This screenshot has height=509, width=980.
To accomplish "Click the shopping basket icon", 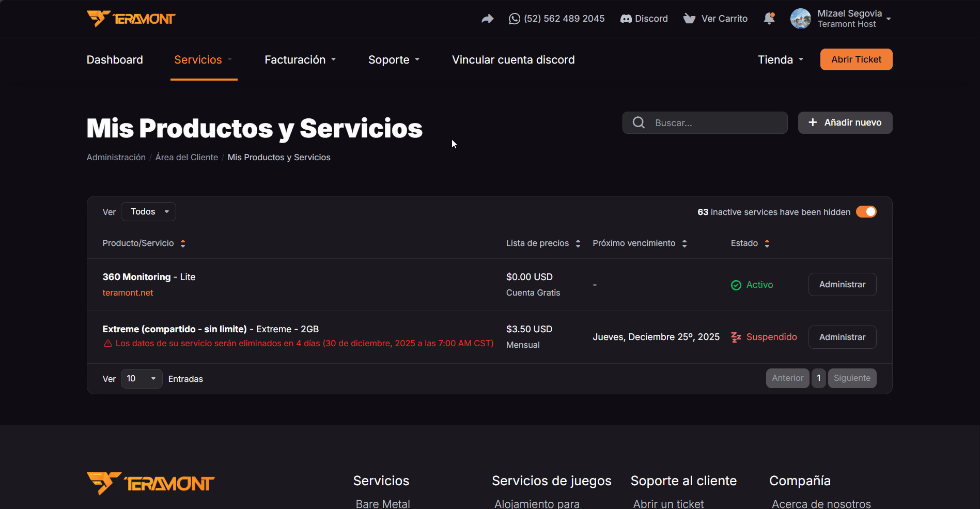I will [689, 19].
